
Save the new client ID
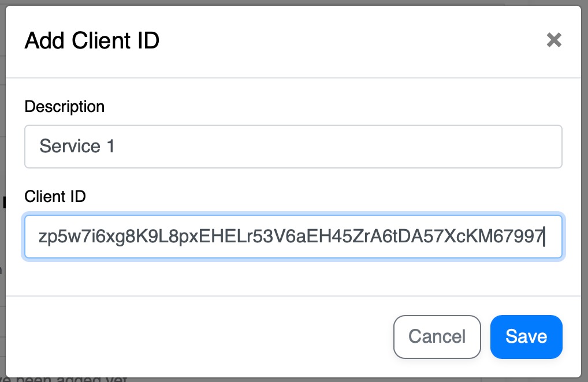[x=526, y=336]
